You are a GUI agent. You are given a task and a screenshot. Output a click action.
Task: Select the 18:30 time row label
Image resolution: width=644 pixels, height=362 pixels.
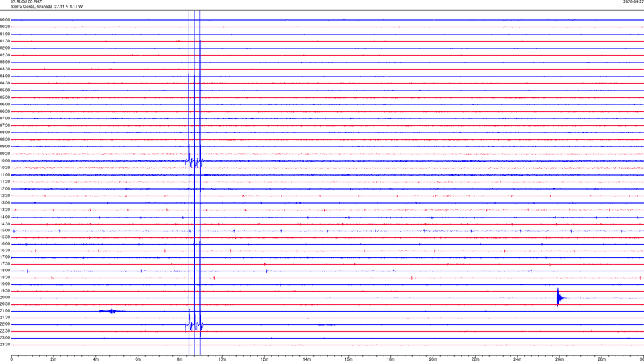click(x=5, y=278)
